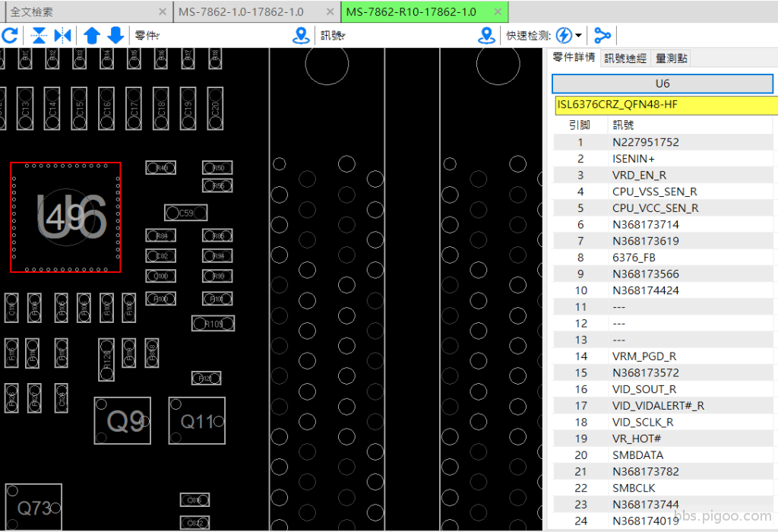Open the 訊號途經 panel tab
The height and width of the screenshot is (532, 778).
625,59
